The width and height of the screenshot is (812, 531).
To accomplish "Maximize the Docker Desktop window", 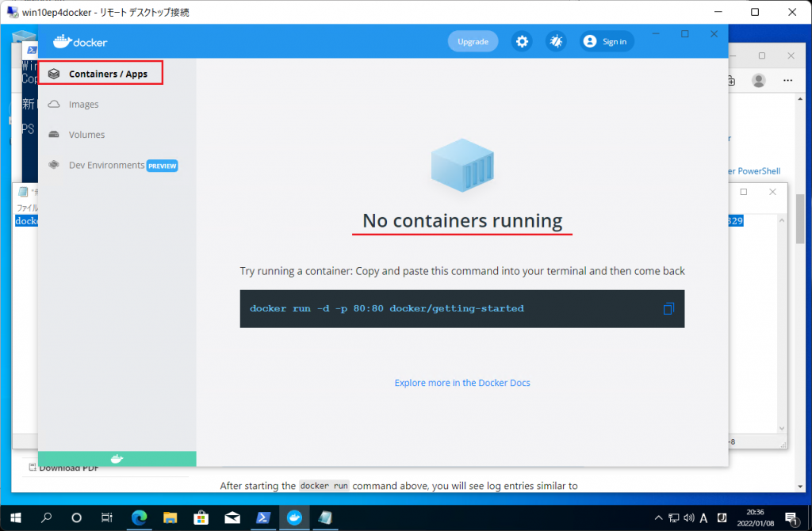I will pos(684,33).
